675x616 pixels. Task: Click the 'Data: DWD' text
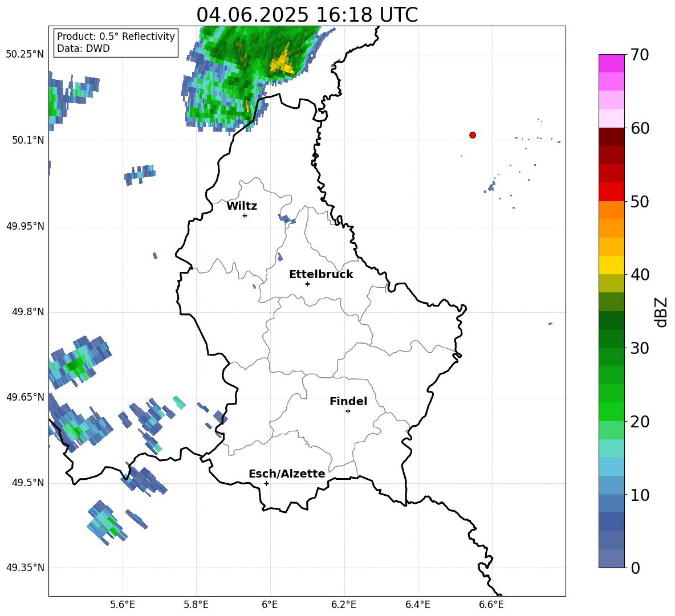[x=83, y=48]
